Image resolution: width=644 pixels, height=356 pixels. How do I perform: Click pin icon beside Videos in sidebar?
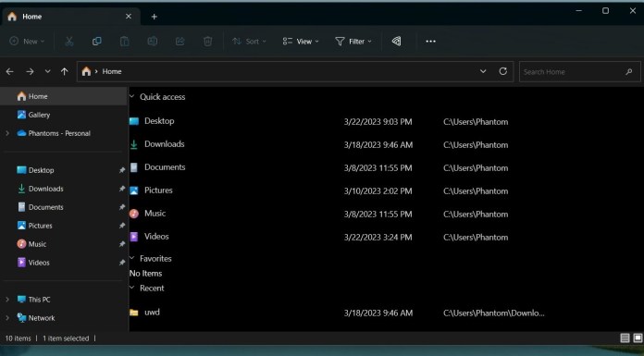click(122, 263)
